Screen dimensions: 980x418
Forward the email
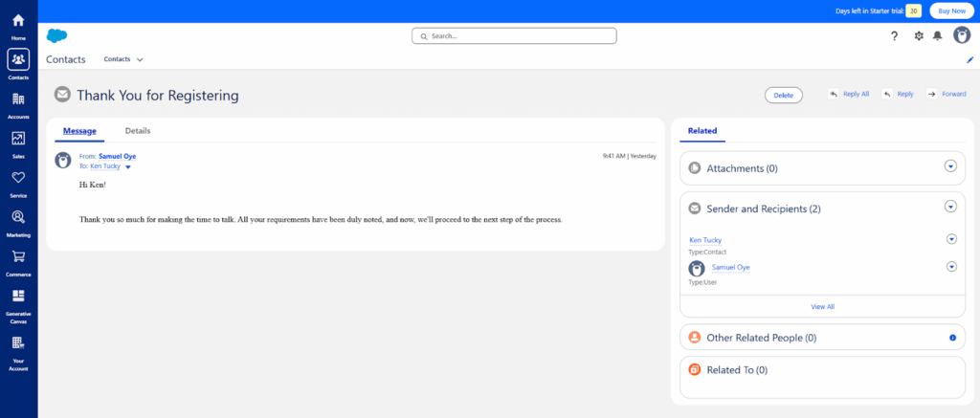pyautogui.click(x=946, y=95)
